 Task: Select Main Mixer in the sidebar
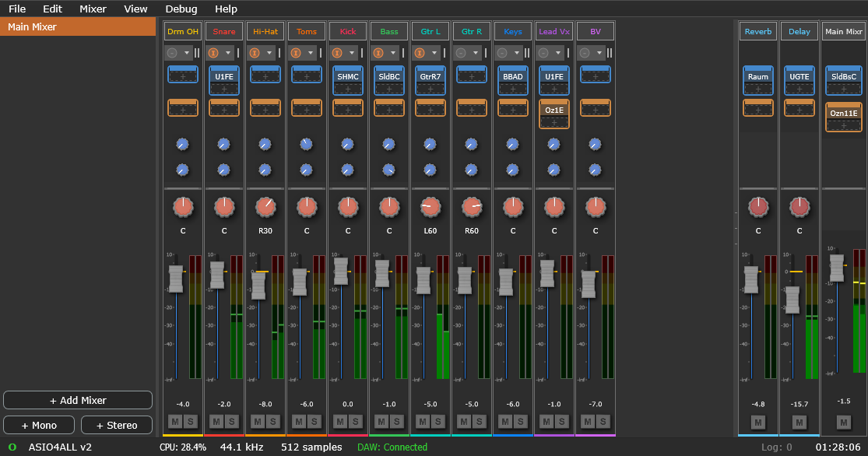click(78, 26)
